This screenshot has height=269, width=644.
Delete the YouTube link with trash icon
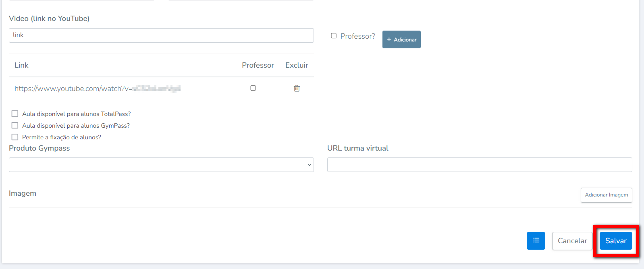297,88
